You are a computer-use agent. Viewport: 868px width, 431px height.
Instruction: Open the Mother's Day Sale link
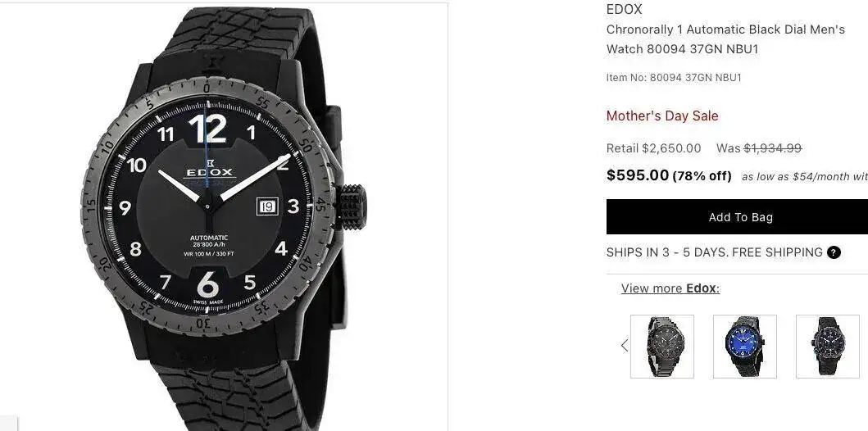[x=662, y=116]
